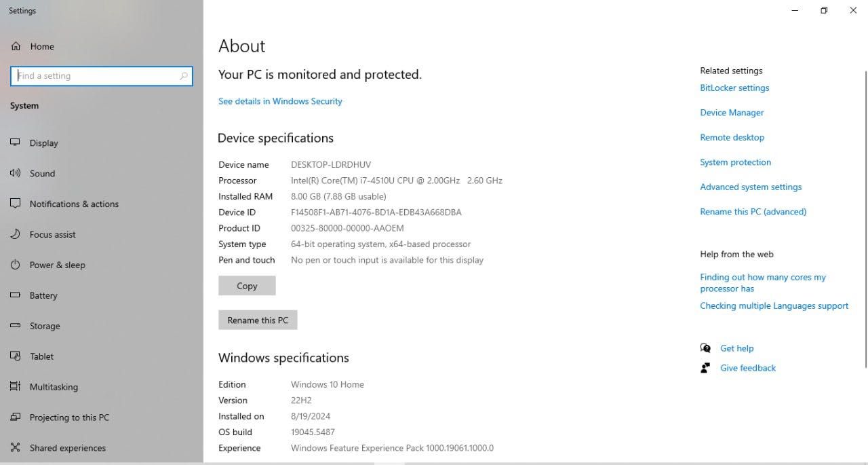This screenshot has width=868, height=465.
Task: Click the OS build value 19045.5487
Action: point(313,432)
